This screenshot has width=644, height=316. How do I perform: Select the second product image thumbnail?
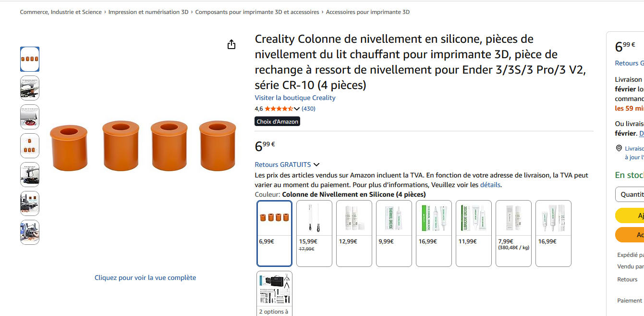click(30, 88)
